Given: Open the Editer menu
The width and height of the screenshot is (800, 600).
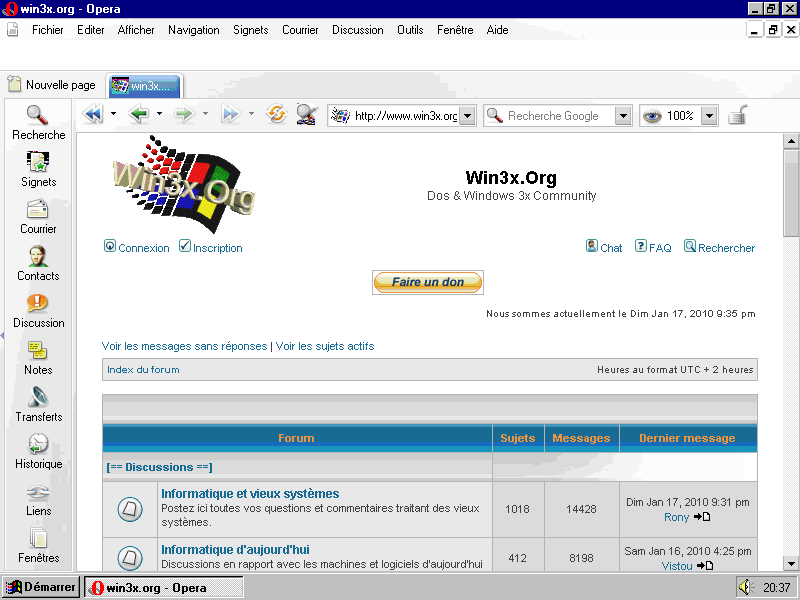Looking at the screenshot, I should 90,30.
